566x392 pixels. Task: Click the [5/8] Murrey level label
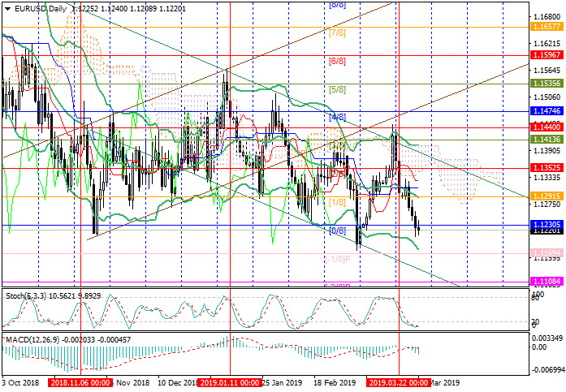pos(338,88)
